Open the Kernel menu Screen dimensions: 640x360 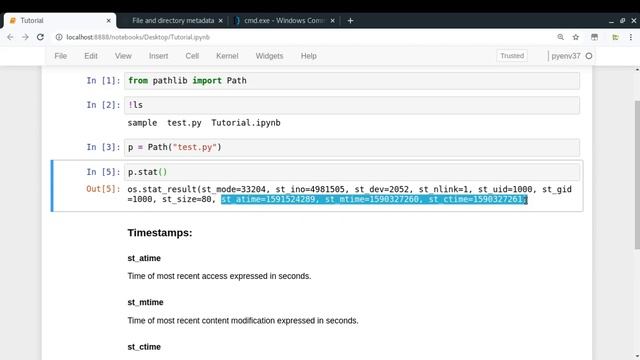[x=227, y=56]
